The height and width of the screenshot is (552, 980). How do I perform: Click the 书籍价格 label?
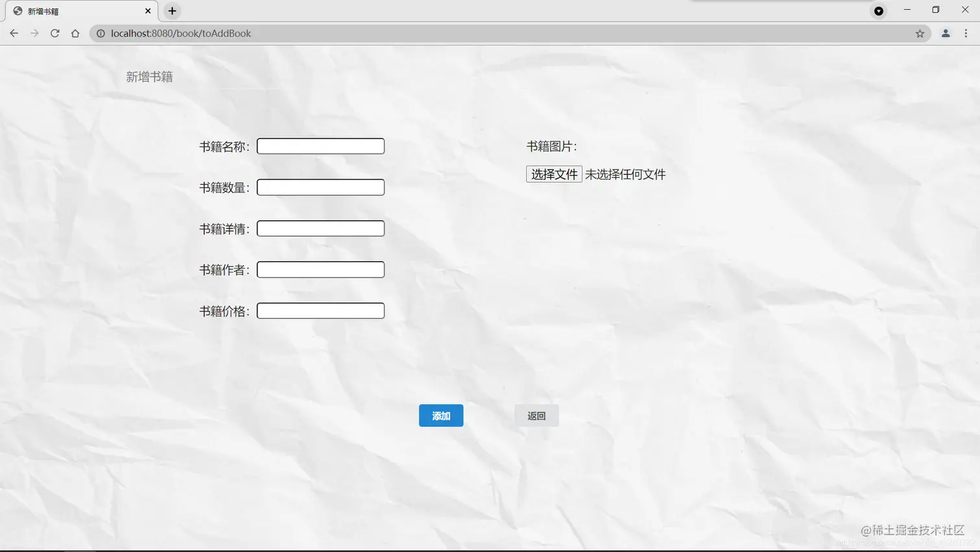[224, 311]
